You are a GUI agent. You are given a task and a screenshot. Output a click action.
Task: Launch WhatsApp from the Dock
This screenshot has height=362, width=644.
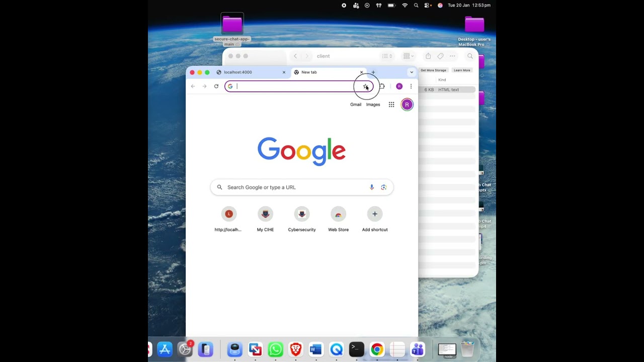click(275, 349)
